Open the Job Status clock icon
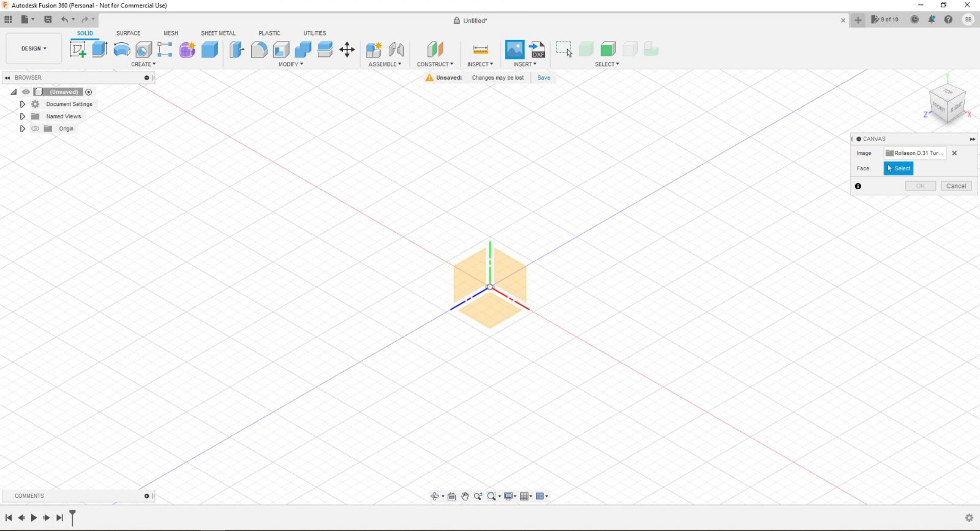Image resolution: width=980 pixels, height=531 pixels. (914, 20)
